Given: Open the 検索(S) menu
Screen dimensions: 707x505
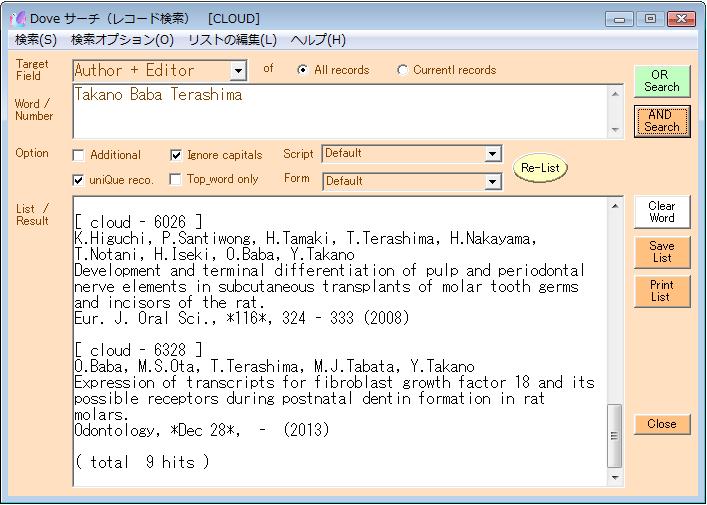Looking at the screenshot, I should tap(36, 40).
